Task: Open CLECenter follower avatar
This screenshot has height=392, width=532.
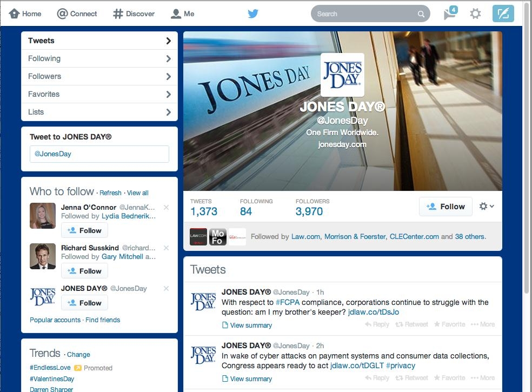Action: click(x=237, y=237)
